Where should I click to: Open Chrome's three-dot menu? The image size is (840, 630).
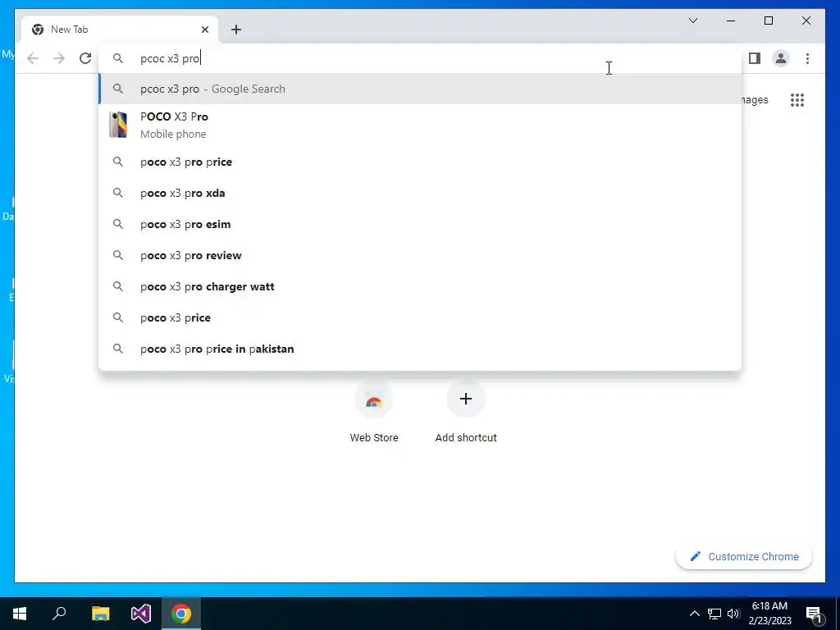coord(807,58)
